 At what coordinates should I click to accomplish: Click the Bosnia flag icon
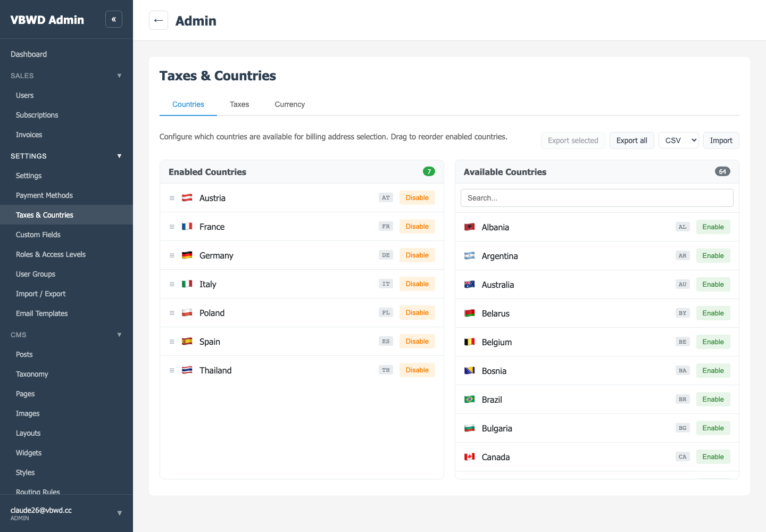coord(470,371)
